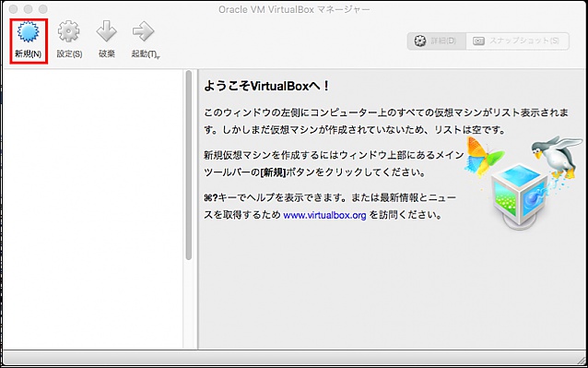Click the ようこそVirtualBoxへ！ heading
Viewport: 588px width, 368px height.
tap(266, 87)
